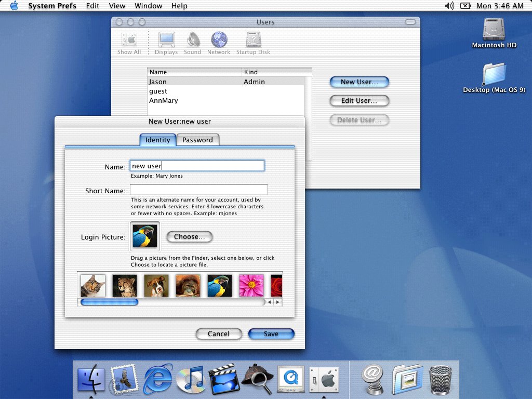
Task: Open the Edit menu
Action: (92, 6)
